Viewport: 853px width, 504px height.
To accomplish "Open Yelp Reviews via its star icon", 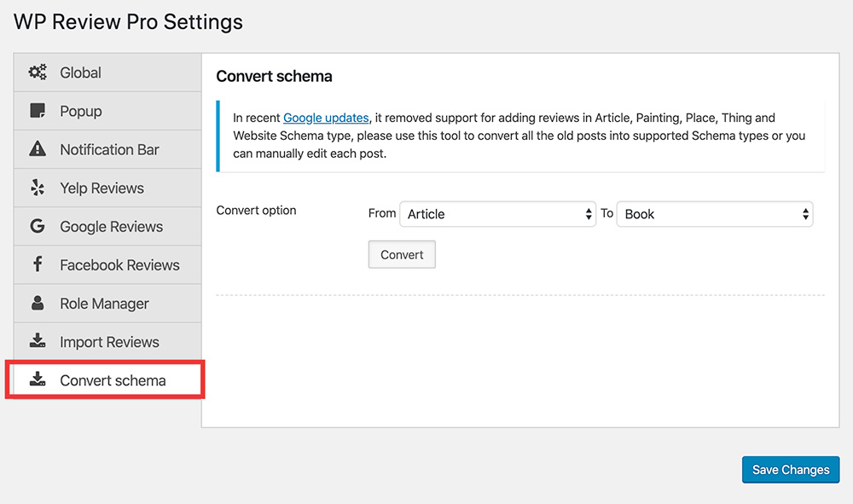I will (x=38, y=188).
